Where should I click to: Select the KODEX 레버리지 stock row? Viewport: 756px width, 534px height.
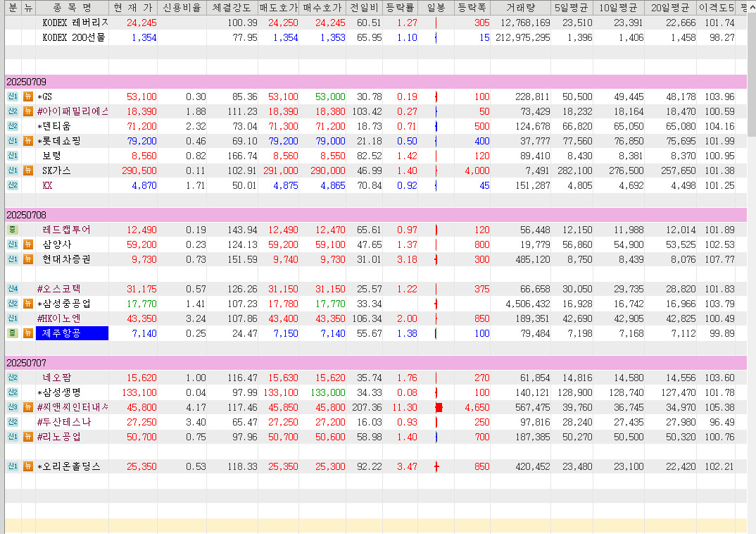click(x=376, y=23)
